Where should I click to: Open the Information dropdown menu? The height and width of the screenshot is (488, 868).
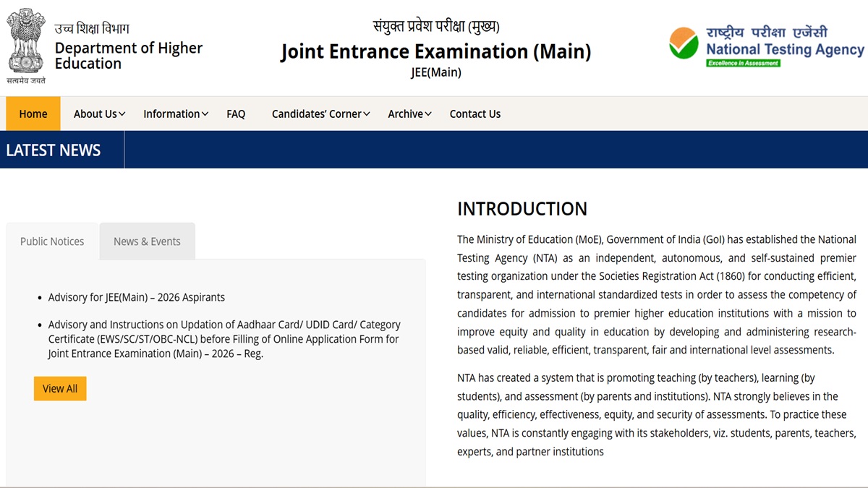click(176, 114)
